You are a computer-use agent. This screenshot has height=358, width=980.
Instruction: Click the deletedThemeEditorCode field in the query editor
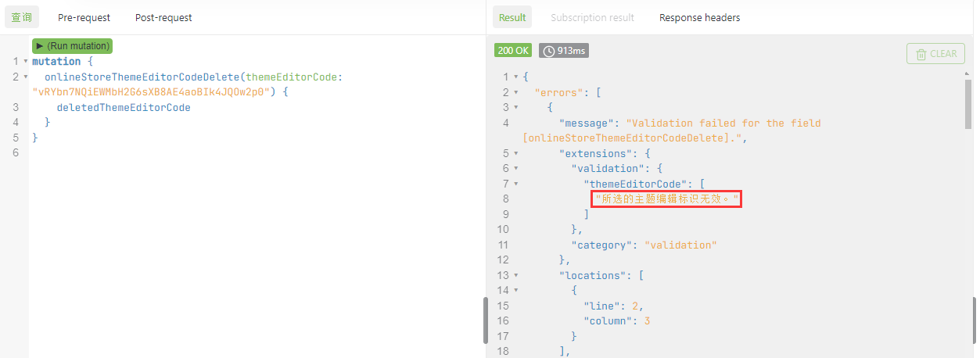[124, 107]
